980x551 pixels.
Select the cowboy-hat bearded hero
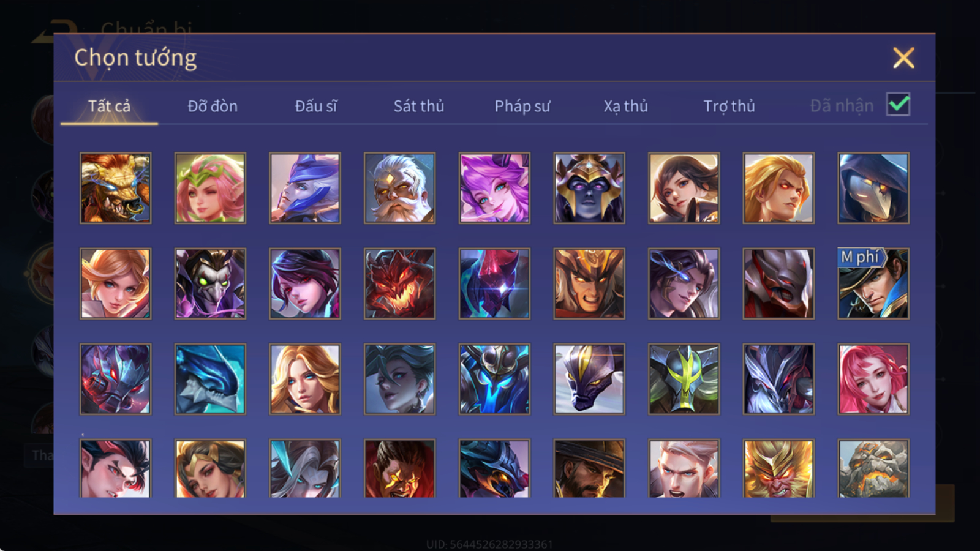(589, 468)
